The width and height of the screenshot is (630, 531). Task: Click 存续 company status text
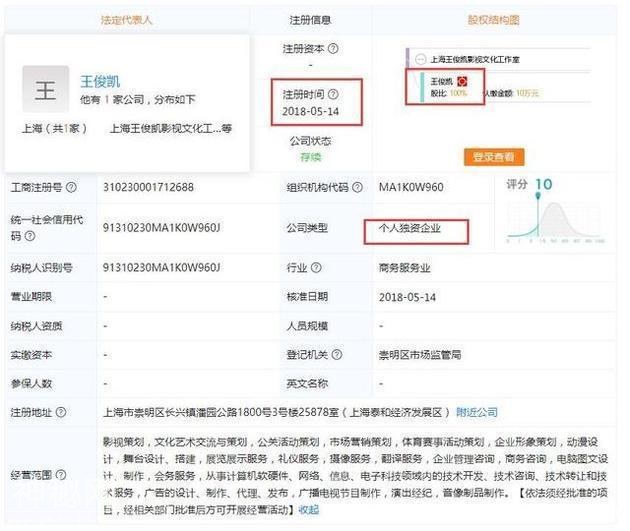(x=311, y=157)
